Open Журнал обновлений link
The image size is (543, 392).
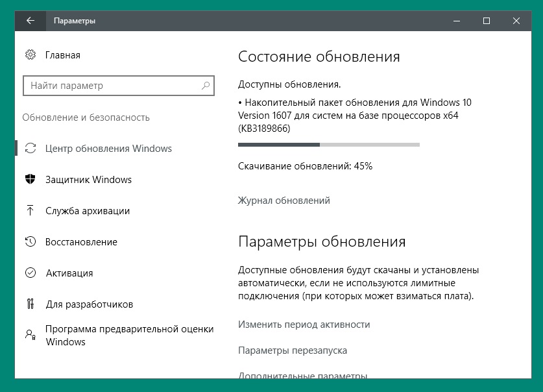(284, 201)
